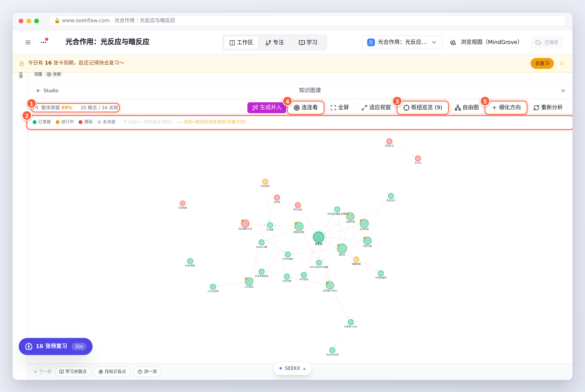Image resolution: width=585 pixels, height=392 pixels.
Task: Start 枢纽巡览 (9) tour
Action: pyautogui.click(x=423, y=108)
